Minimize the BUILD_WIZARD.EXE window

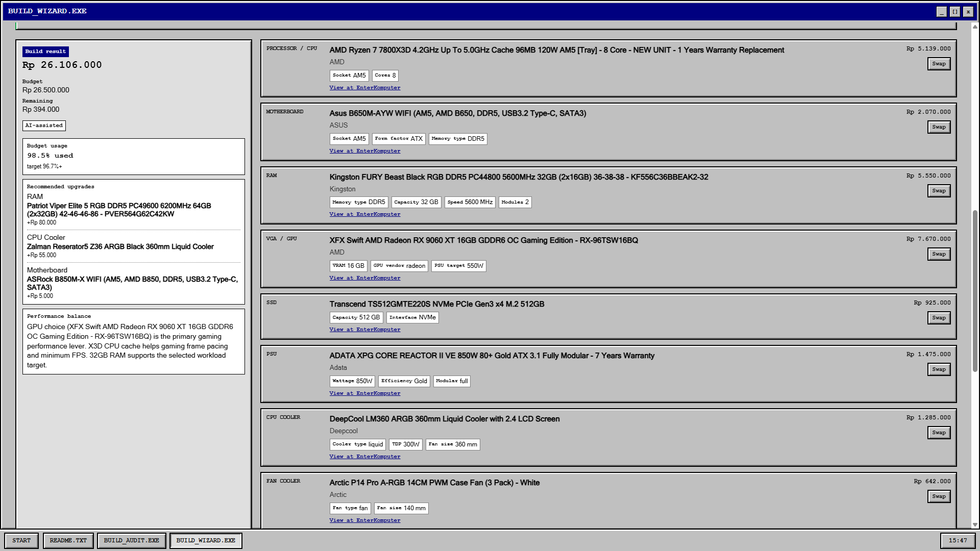click(x=942, y=11)
